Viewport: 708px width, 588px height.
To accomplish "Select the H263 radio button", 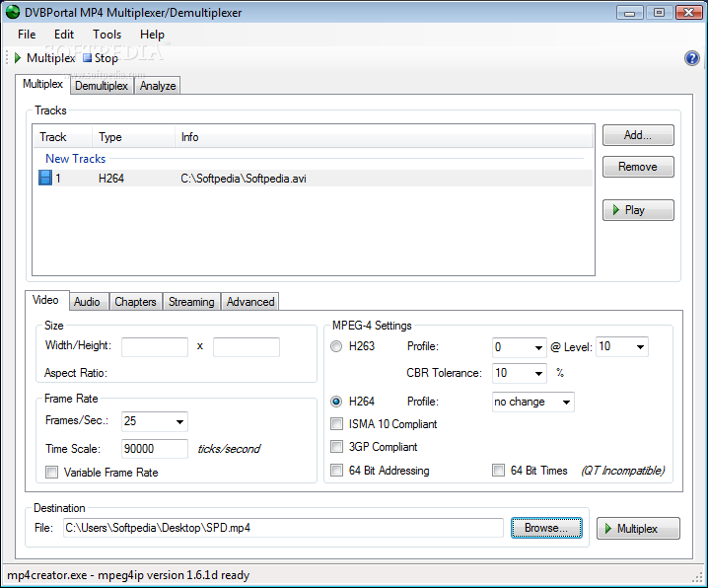I will click(x=336, y=346).
